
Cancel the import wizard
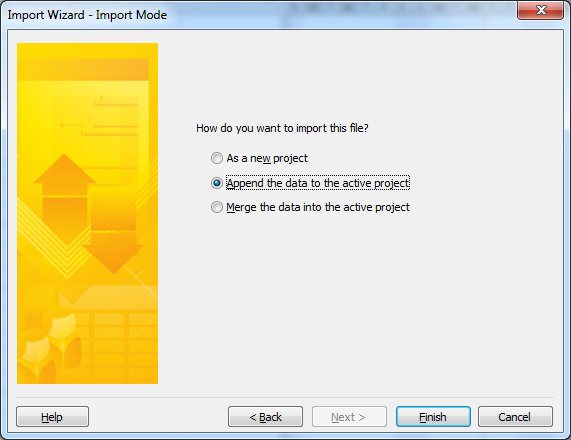click(x=515, y=417)
